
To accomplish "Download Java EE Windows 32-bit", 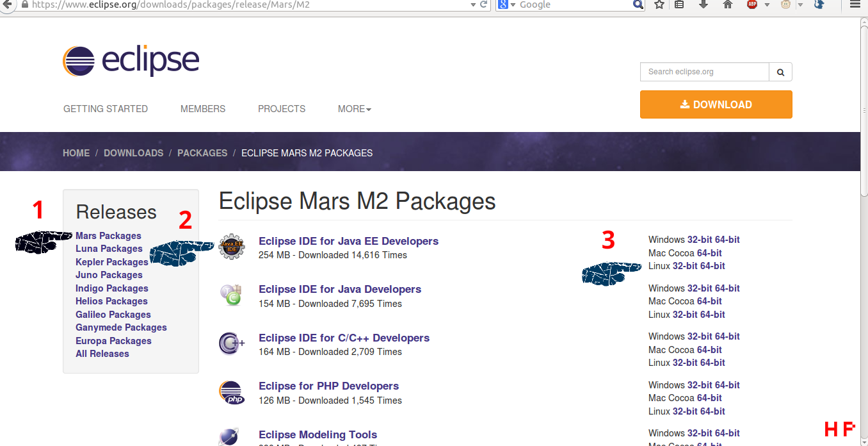I will click(x=700, y=240).
